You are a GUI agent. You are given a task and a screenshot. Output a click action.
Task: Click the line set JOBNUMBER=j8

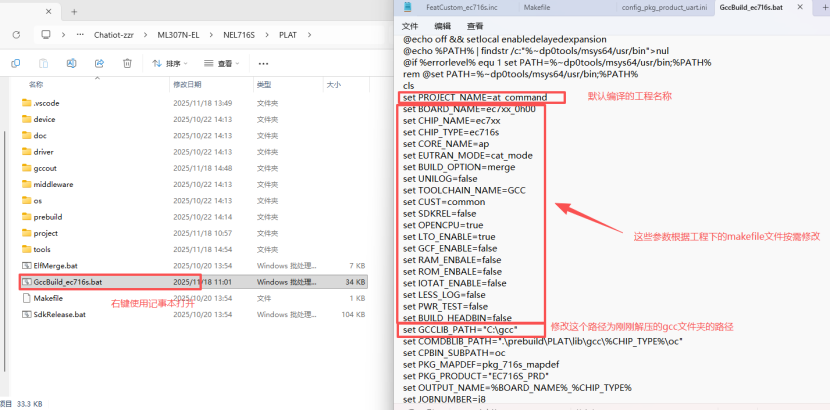pos(444,399)
